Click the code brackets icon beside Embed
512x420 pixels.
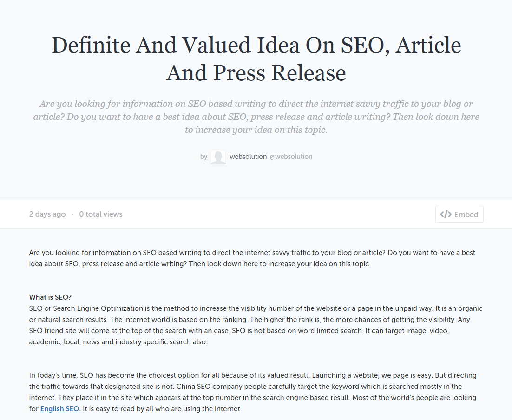tap(446, 214)
